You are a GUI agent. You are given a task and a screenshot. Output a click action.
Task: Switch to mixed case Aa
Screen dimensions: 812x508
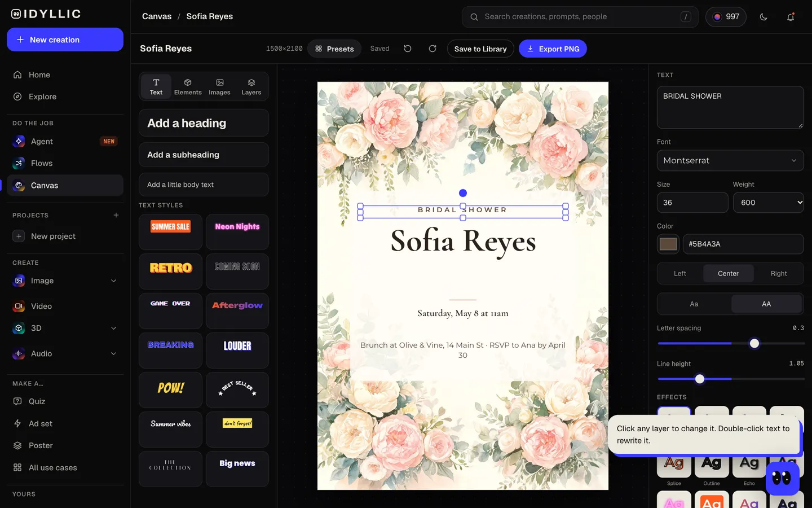694,304
